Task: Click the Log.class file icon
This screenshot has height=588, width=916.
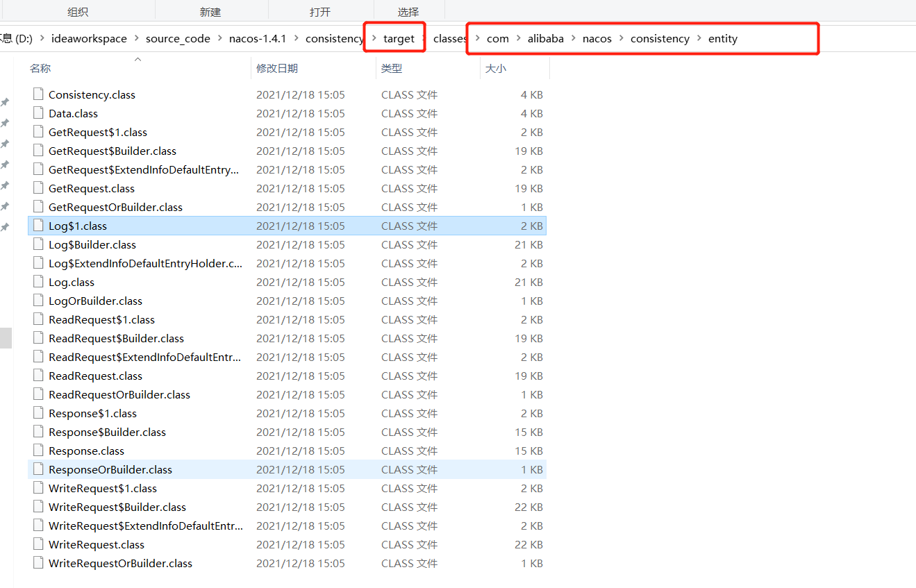Action: (38, 282)
